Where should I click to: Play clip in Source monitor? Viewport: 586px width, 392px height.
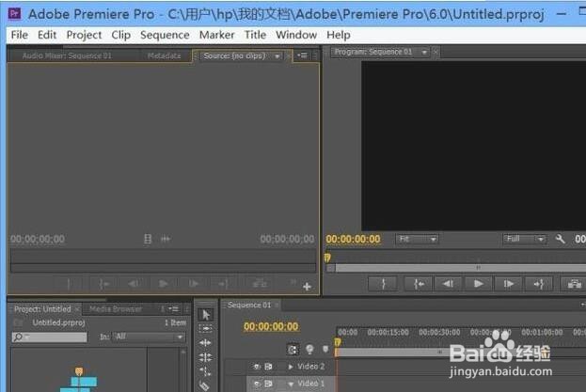coord(163,284)
